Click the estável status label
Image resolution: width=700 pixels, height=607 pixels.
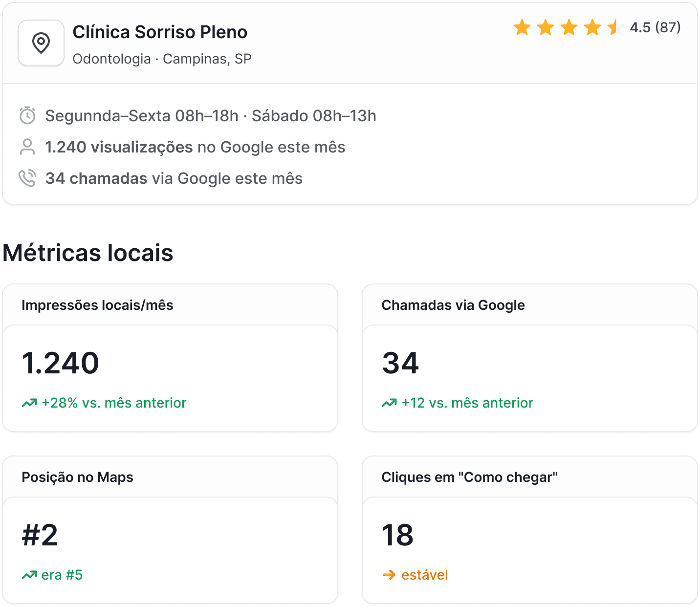click(424, 575)
